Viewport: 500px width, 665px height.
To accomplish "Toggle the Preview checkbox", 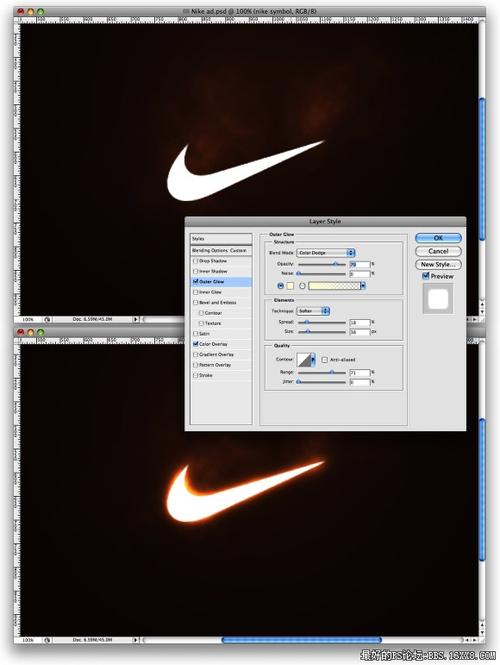I will pyautogui.click(x=426, y=276).
